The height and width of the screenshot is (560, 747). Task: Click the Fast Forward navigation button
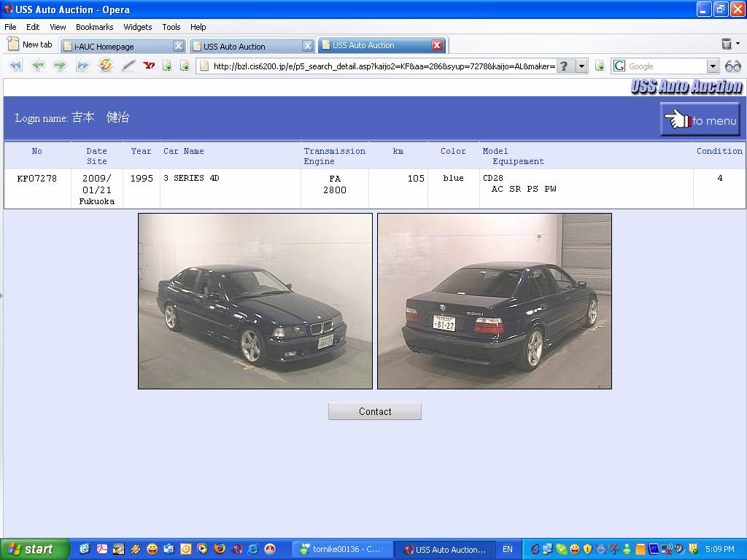click(x=82, y=66)
